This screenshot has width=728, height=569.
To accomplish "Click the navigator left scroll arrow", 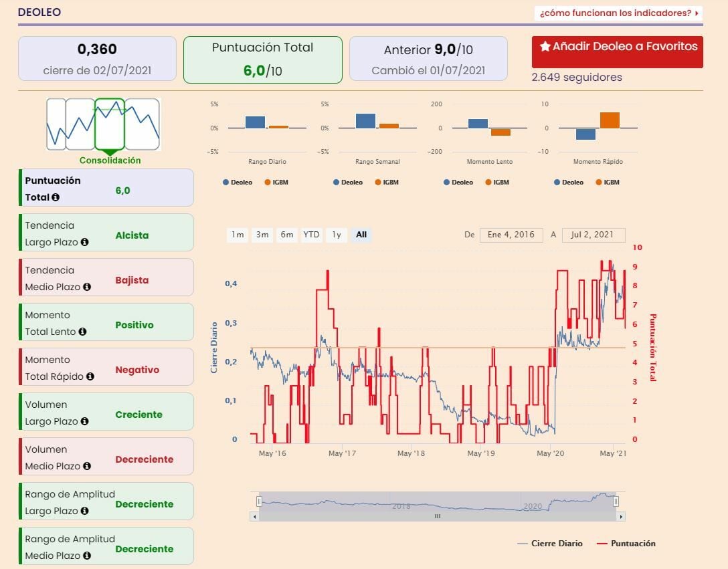I will coord(254,517).
